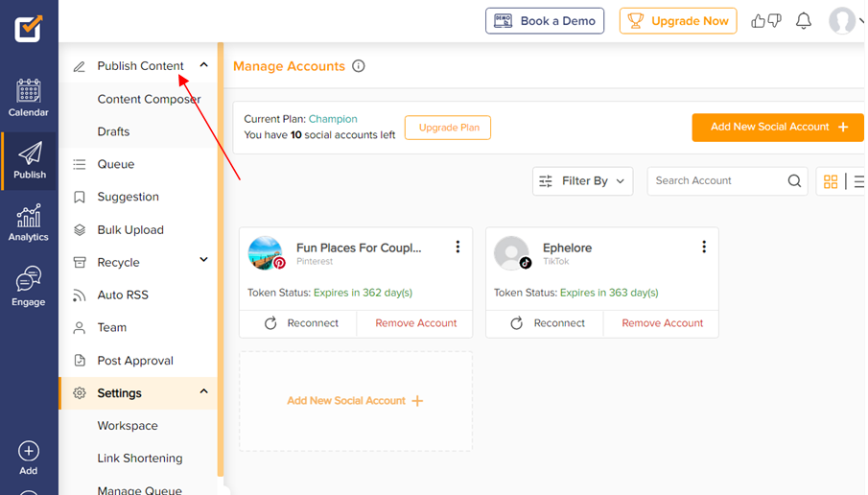Collapse the Publish Content section
The height and width of the screenshot is (495, 868).
tap(203, 65)
